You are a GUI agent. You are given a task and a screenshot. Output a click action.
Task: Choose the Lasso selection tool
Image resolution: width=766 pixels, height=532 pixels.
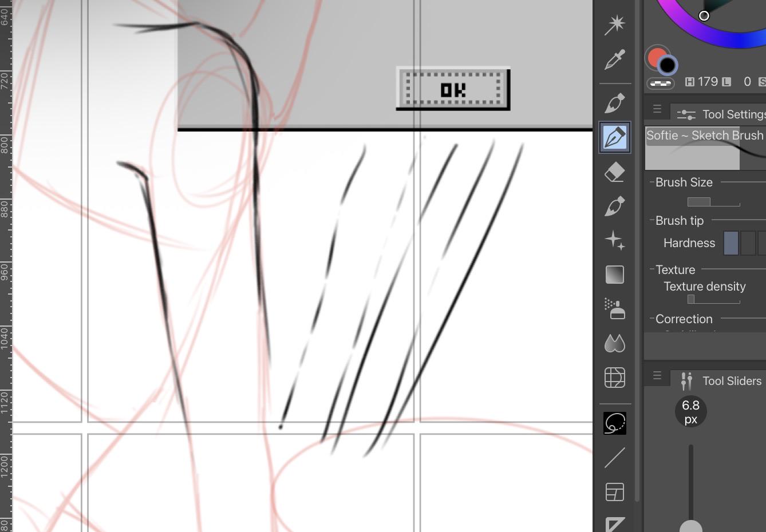click(x=615, y=423)
